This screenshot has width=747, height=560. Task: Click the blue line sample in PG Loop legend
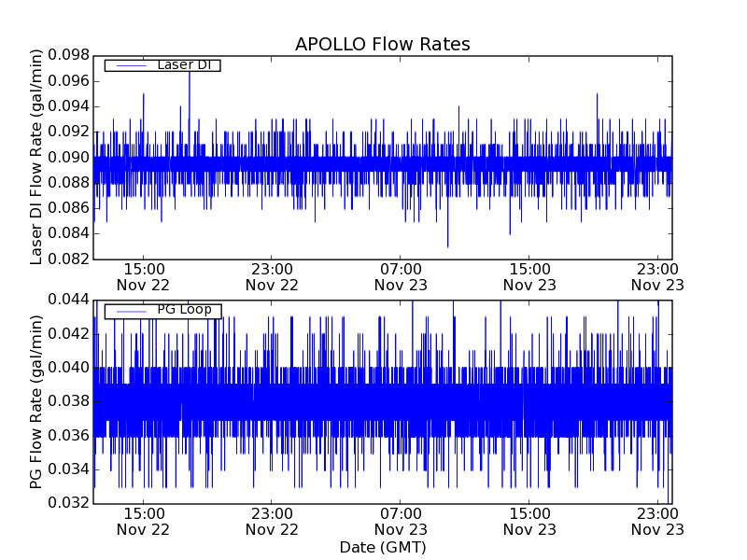128,311
